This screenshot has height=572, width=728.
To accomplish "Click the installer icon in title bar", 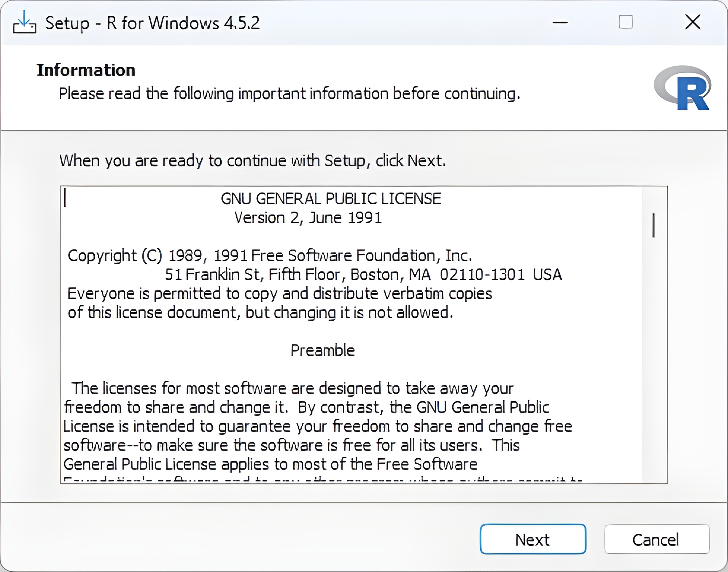I will 24,23.
